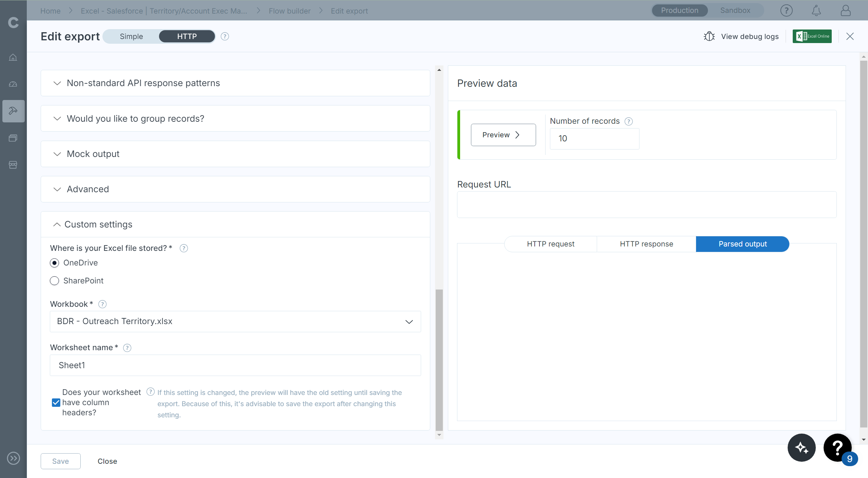This screenshot has width=868, height=478.
Task: Show help for Worksheet name field
Action: pyautogui.click(x=127, y=348)
